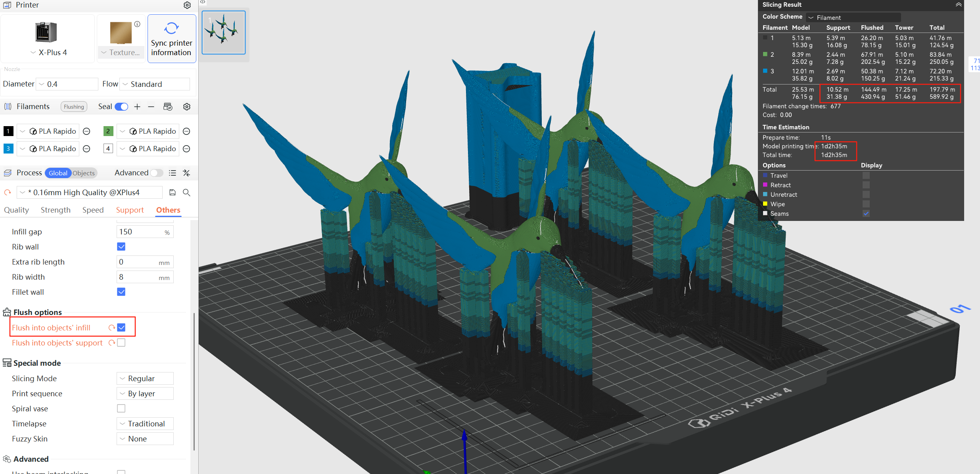Open the process settings list icon
This screenshot has height=474, width=980.
pos(173,173)
